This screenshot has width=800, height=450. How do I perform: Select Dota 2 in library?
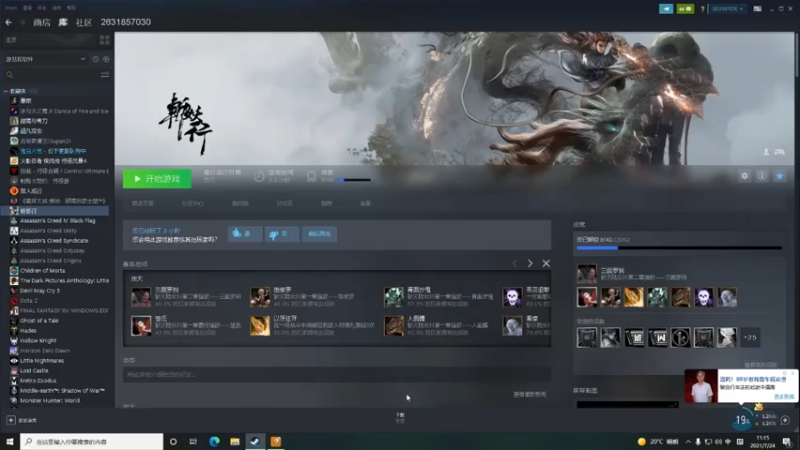29,301
